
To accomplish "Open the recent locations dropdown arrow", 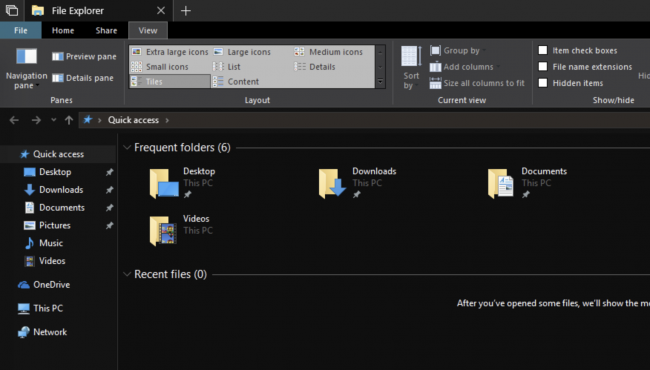I will point(53,120).
